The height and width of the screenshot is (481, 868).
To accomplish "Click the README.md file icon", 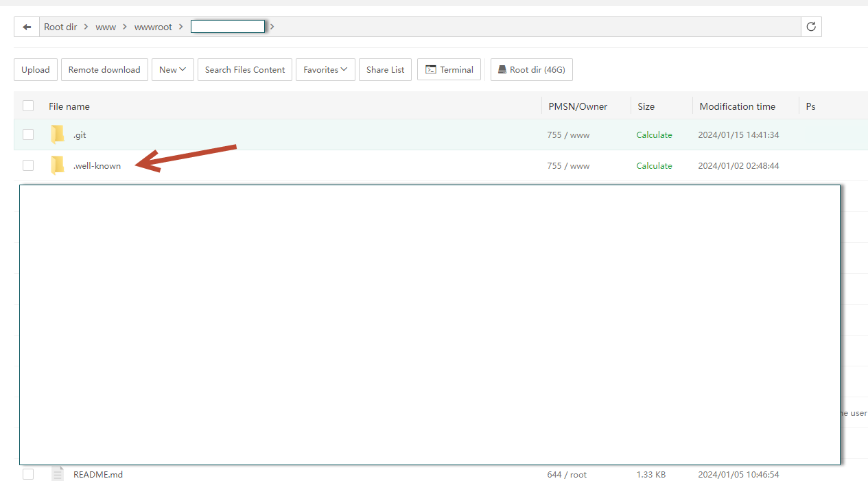I will click(58, 474).
